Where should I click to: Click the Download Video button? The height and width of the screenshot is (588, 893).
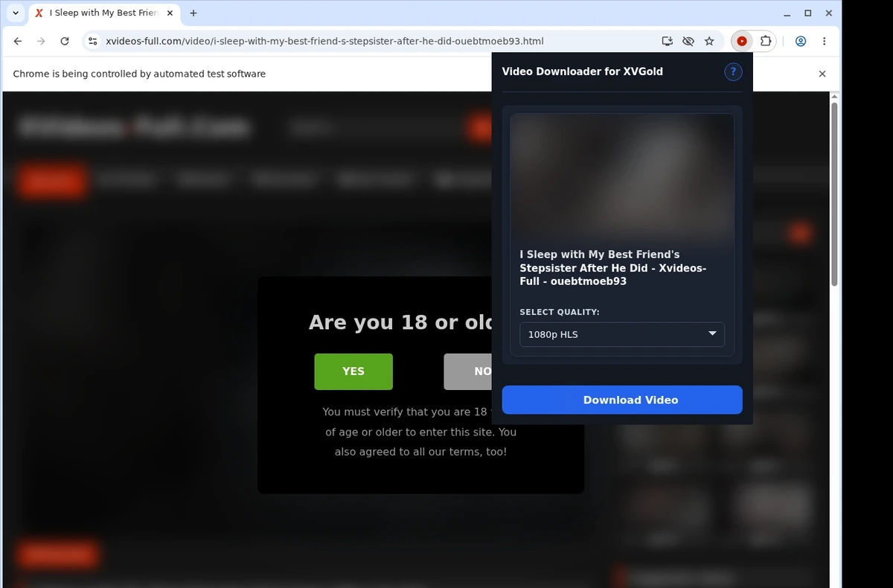point(622,400)
